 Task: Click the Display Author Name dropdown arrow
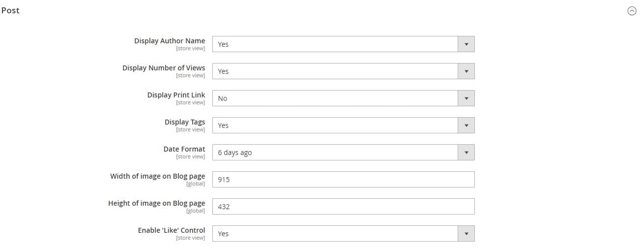466,44
